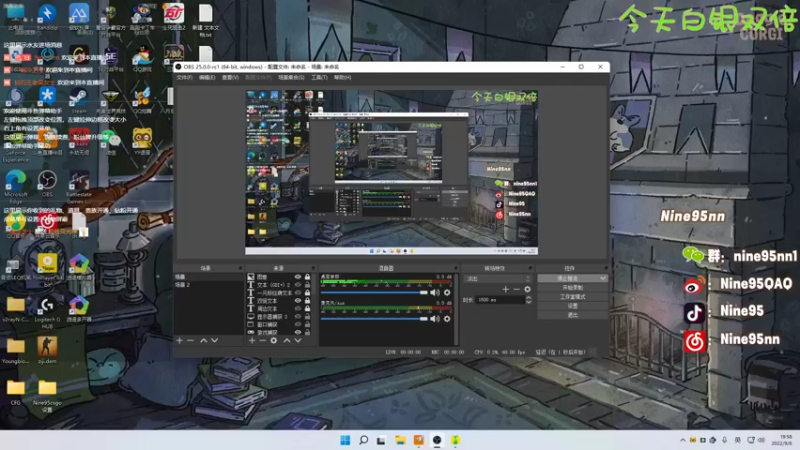Image resolution: width=800 pixels, height=450 pixels.
Task: Pop out the 来源 dock panel
Action: pyautogui.click(x=312, y=268)
